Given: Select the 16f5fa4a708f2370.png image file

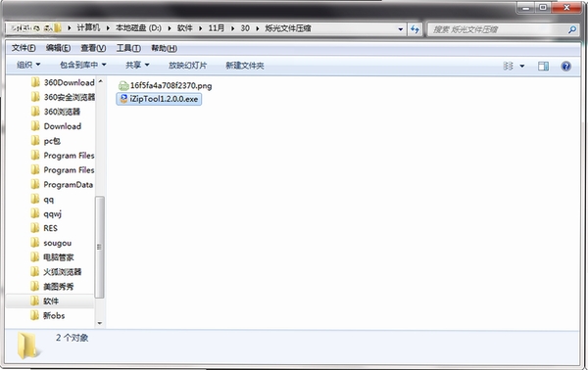Looking at the screenshot, I should pyautogui.click(x=165, y=86).
